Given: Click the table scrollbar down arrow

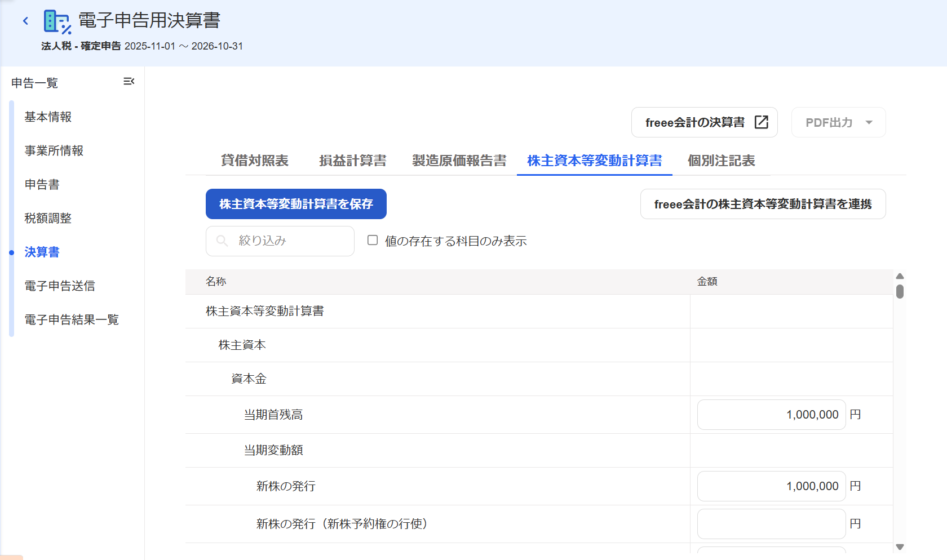Looking at the screenshot, I should (900, 547).
